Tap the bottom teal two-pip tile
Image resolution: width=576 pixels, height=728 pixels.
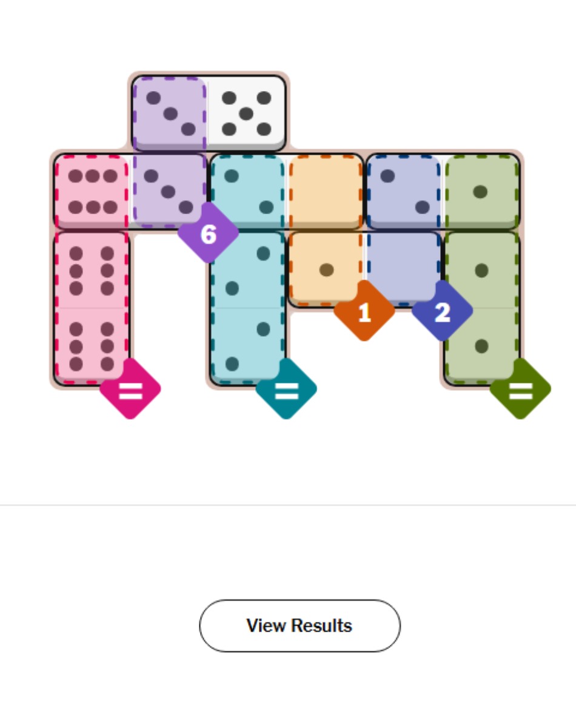coord(247,346)
